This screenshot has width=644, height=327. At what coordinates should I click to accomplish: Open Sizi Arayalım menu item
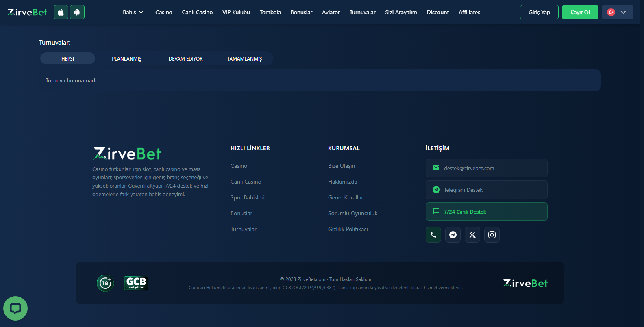pos(401,12)
